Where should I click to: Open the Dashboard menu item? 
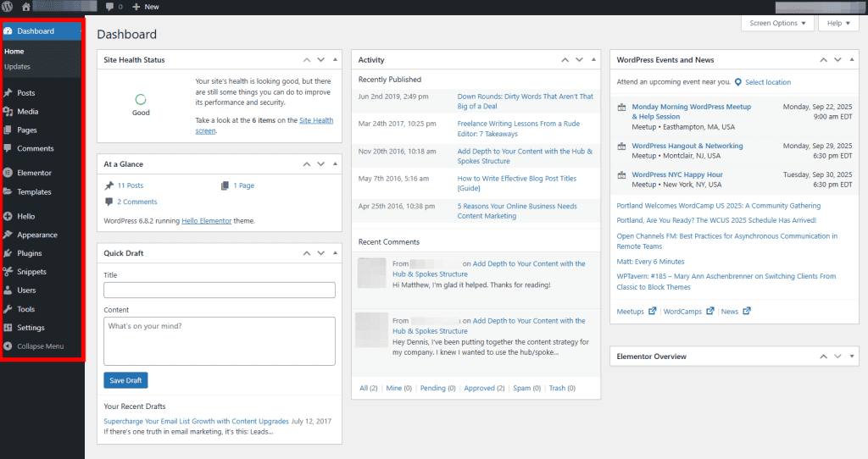coord(42,31)
